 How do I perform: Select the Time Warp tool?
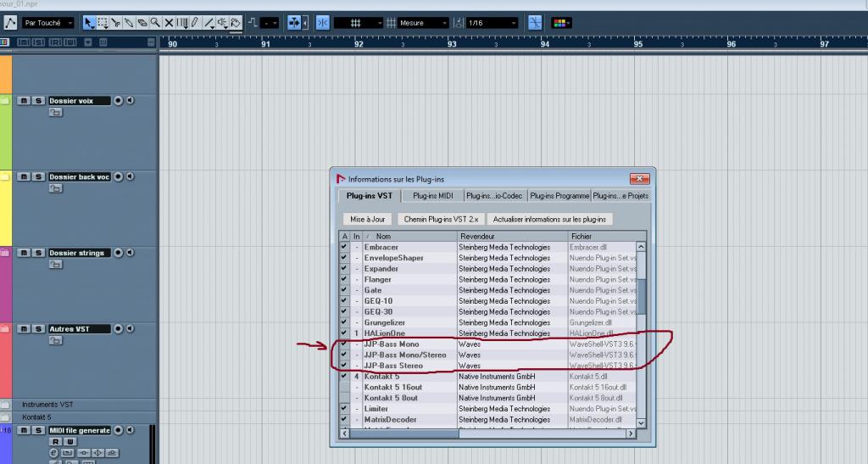(182, 23)
